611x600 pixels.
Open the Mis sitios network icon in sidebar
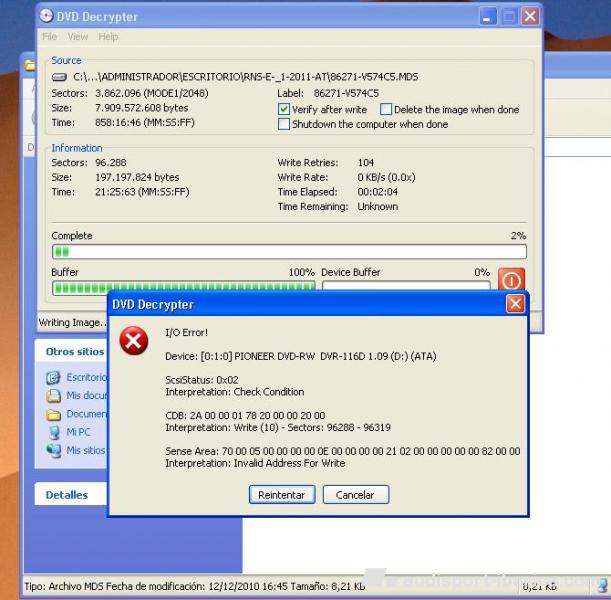coord(53,451)
